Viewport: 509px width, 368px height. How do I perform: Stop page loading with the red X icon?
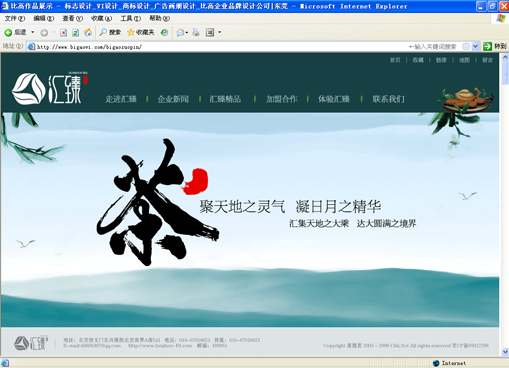[x=63, y=32]
